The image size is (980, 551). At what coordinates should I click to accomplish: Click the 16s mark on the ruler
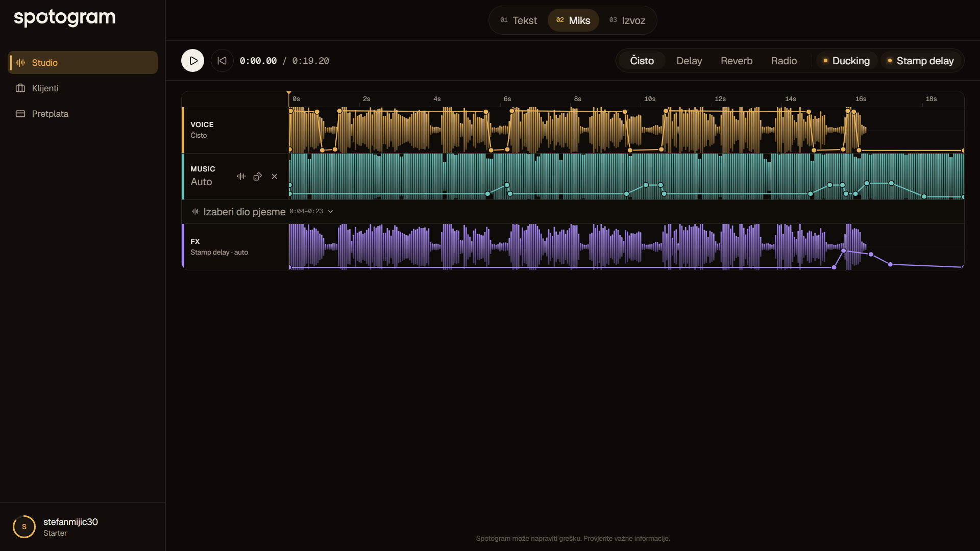[861, 99]
